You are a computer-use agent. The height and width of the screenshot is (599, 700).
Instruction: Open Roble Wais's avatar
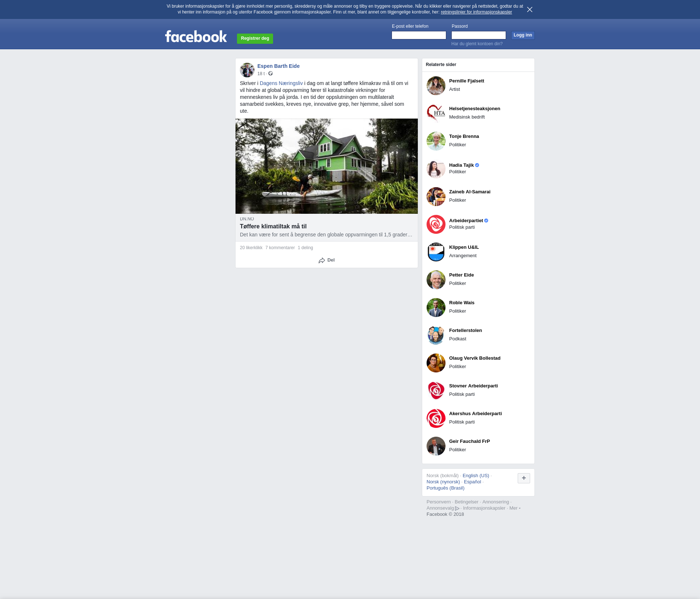point(436,308)
